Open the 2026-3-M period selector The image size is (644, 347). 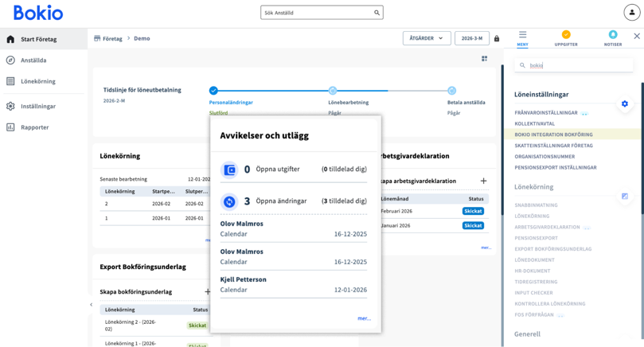click(x=471, y=38)
